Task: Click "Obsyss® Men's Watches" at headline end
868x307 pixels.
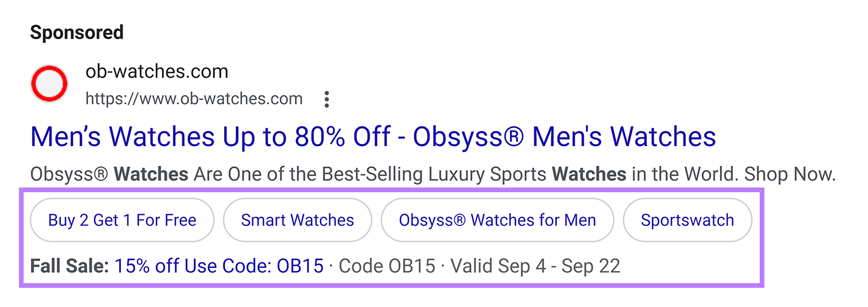Action: [564, 137]
